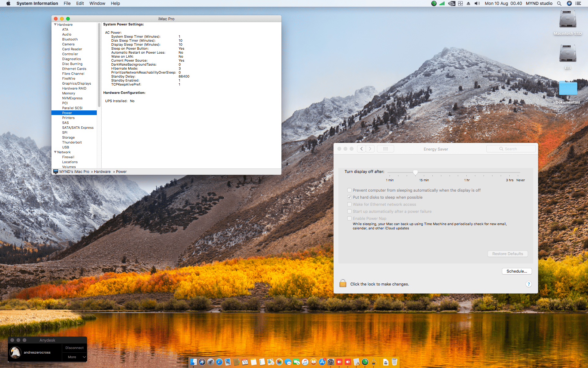Open Notification Center list icon

click(x=578, y=3)
